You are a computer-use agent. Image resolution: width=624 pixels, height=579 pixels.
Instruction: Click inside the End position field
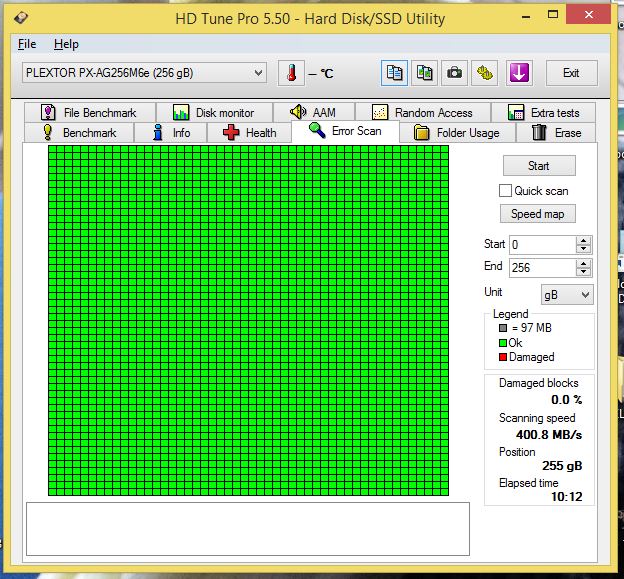(543, 267)
